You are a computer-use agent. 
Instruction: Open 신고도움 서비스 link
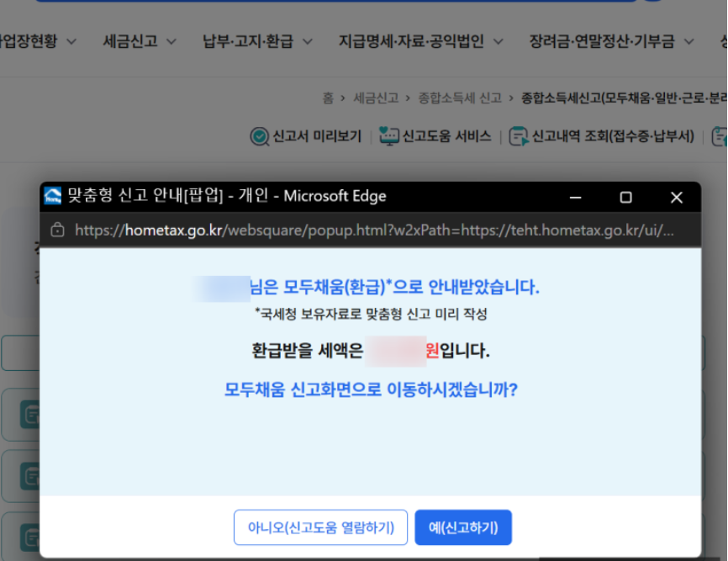pos(446,136)
